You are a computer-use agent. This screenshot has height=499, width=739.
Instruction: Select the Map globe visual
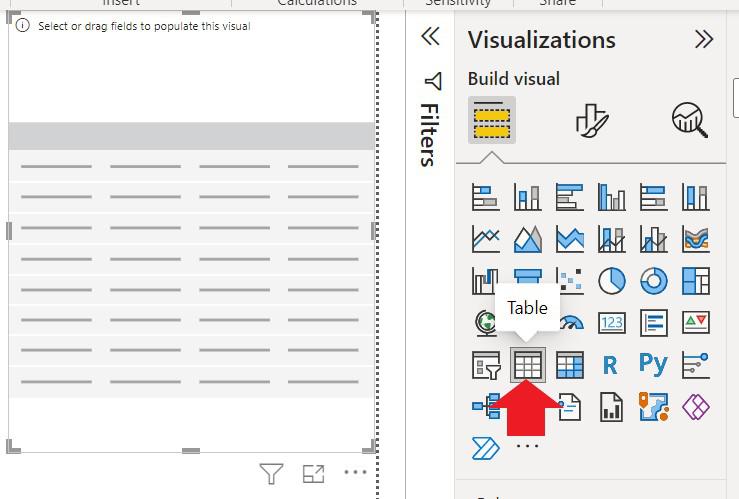485,323
